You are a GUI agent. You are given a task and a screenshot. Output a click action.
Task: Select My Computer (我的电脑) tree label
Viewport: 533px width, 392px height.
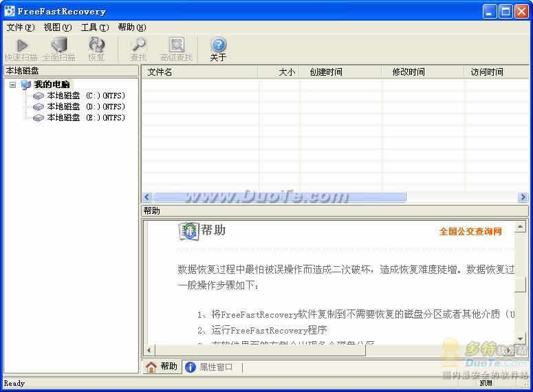pyautogui.click(x=52, y=85)
